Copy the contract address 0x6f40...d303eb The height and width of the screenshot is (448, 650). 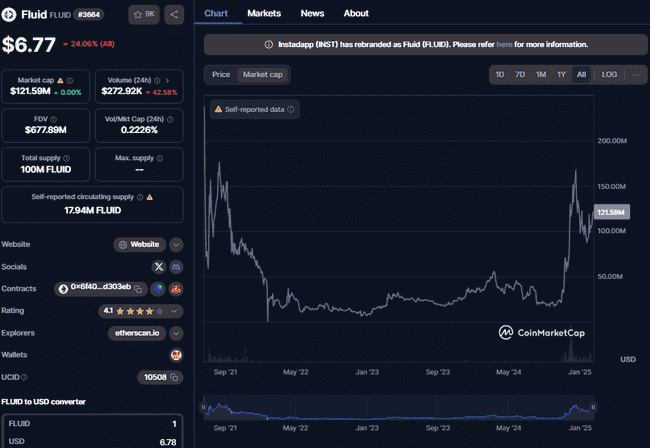pyautogui.click(x=138, y=289)
